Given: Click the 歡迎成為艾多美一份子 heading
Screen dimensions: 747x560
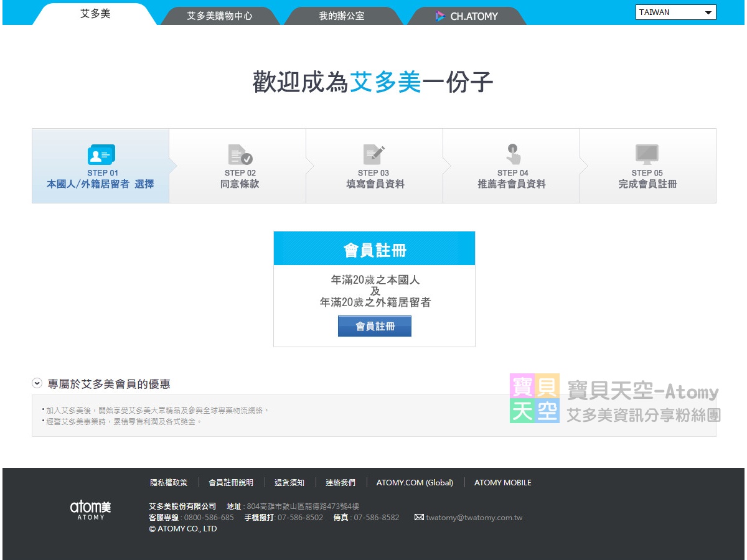Looking at the screenshot, I should point(373,82).
